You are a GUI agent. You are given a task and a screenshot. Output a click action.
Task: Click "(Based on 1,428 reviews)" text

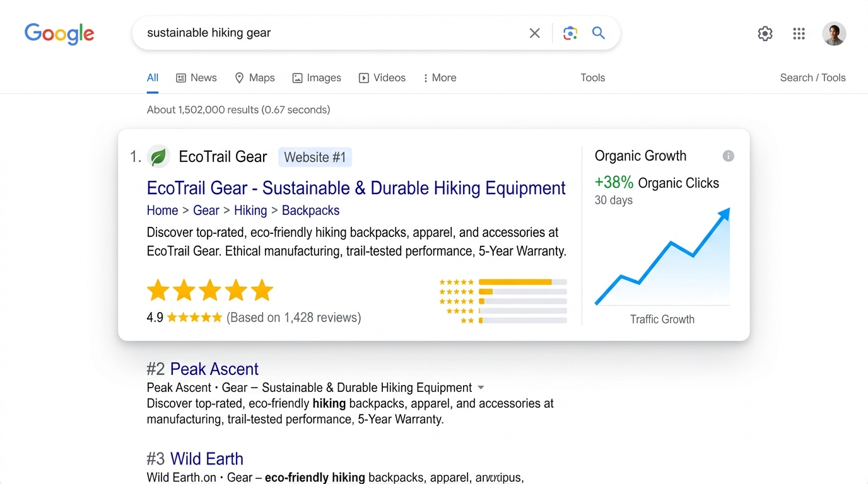pyautogui.click(x=293, y=318)
